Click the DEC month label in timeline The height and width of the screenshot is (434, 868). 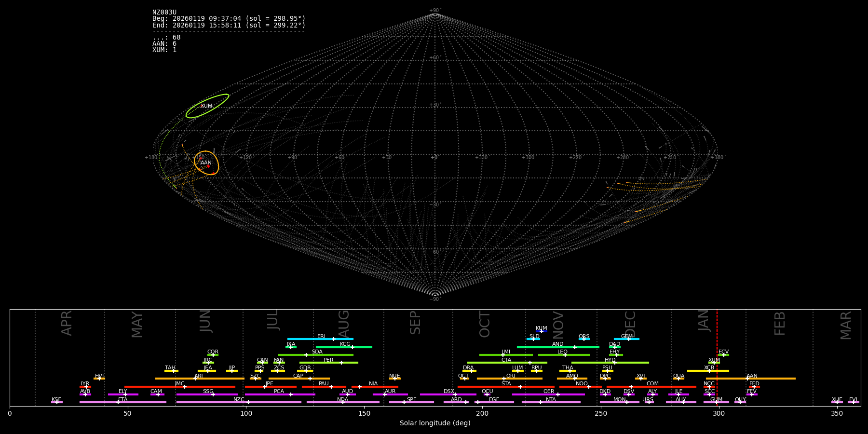click(x=630, y=324)
